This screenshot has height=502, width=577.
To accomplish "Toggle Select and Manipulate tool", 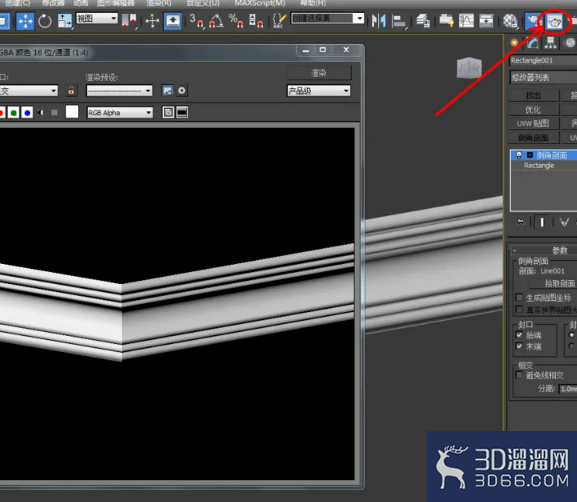I will [x=152, y=21].
